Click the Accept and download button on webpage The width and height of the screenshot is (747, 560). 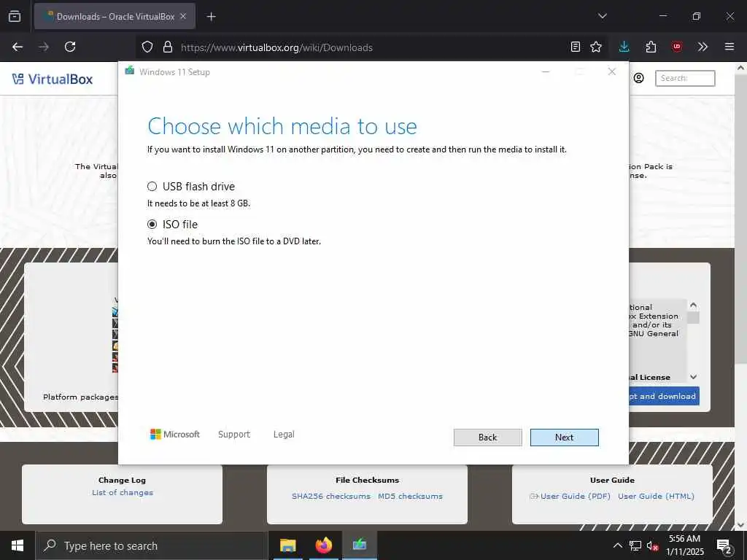tap(664, 396)
